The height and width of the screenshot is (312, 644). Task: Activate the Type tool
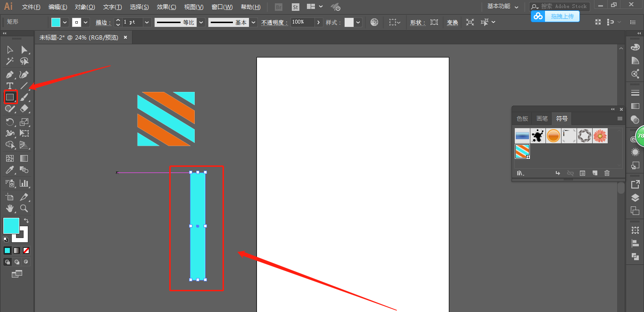click(x=10, y=86)
